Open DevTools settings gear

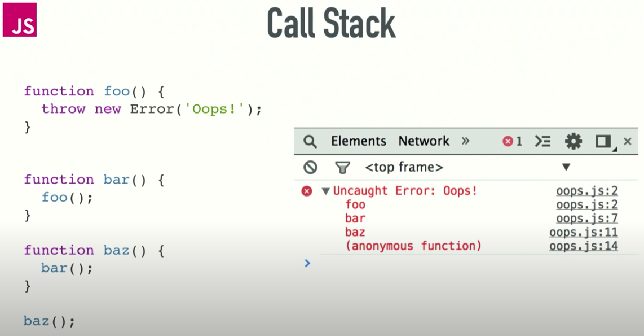coord(573,141)
